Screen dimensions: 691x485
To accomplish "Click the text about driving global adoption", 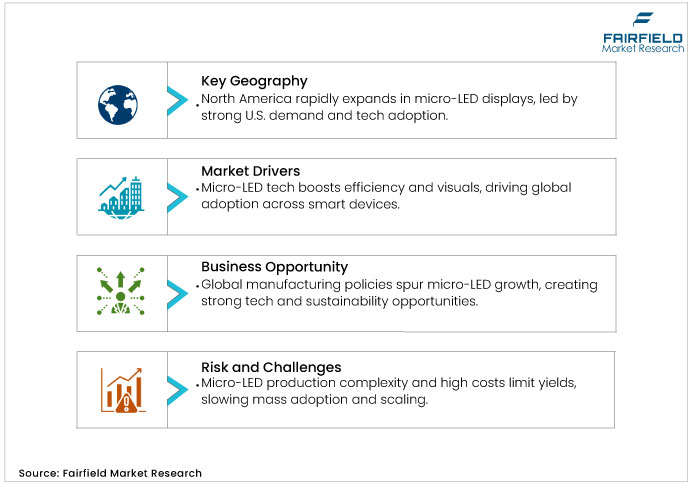I will click(385, 196).
